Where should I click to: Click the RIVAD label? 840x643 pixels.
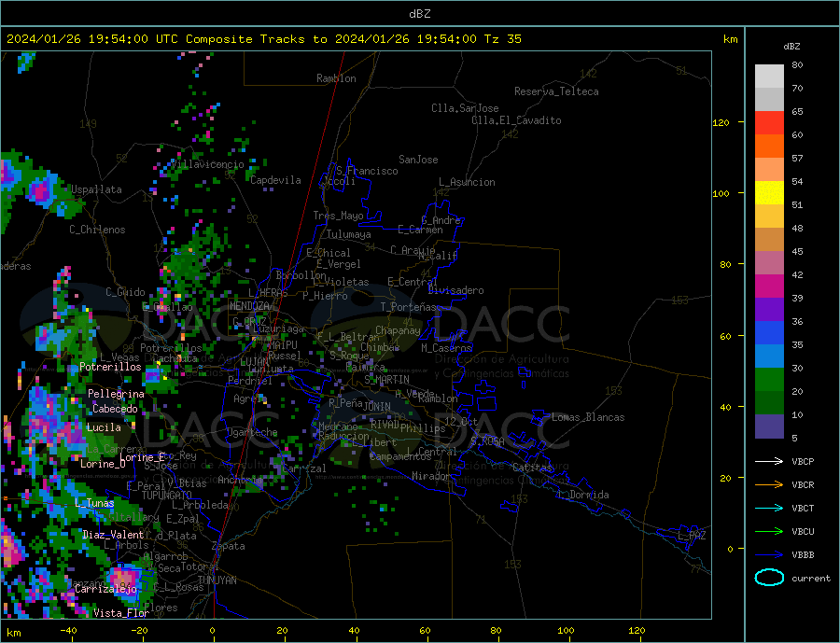[x=385, y=424]
